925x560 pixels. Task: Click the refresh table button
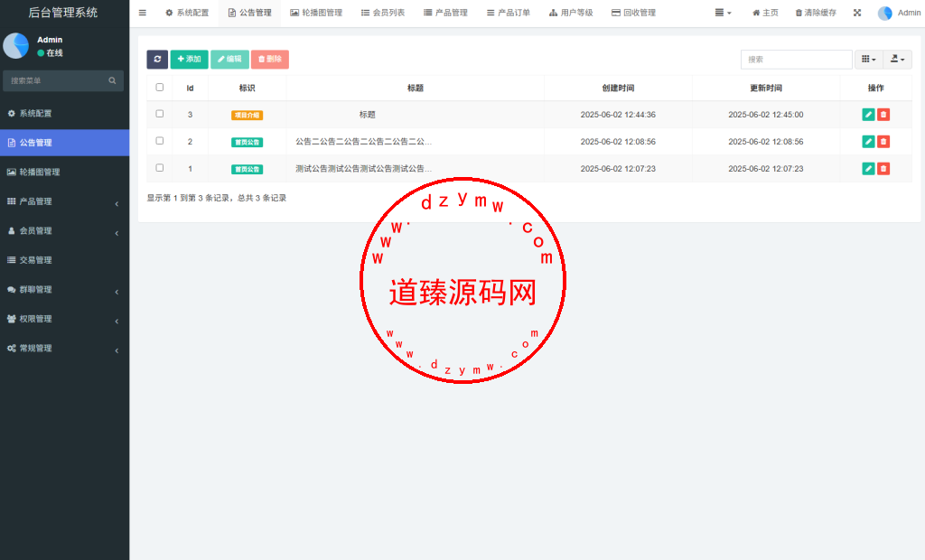pos(157,59)
